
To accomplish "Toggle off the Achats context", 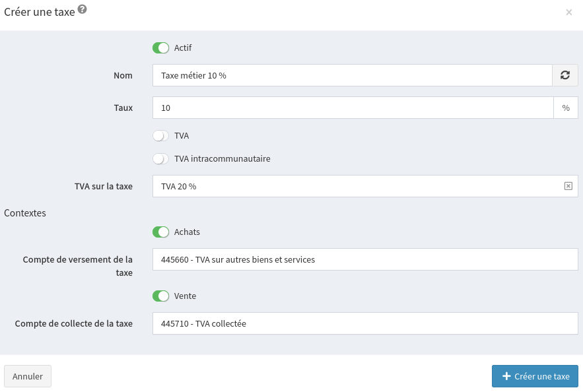I will click(x=161, y=232).
